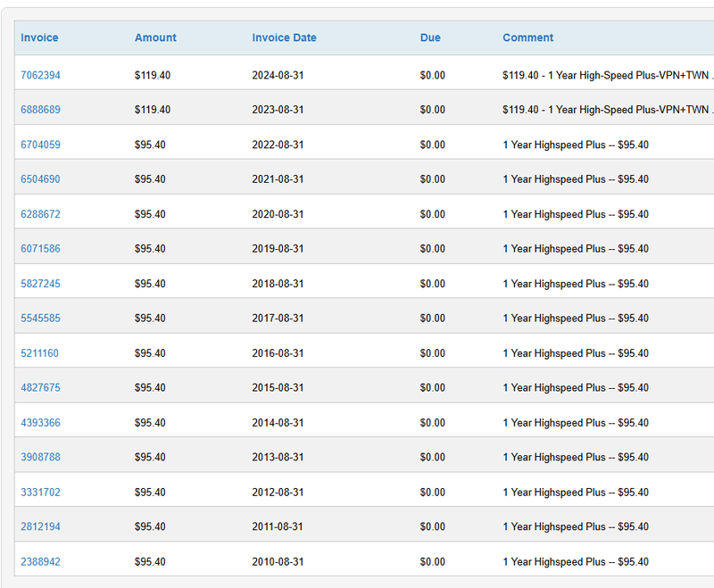This screenshot has width=714, height=588.
Task: Click the comment text for invoice 4827675
Action: [576, 388]
